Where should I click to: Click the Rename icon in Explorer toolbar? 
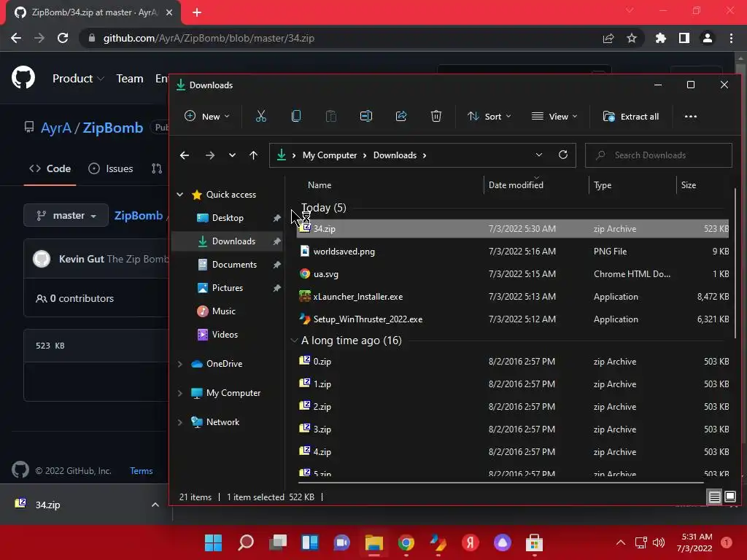pos(366,116)
